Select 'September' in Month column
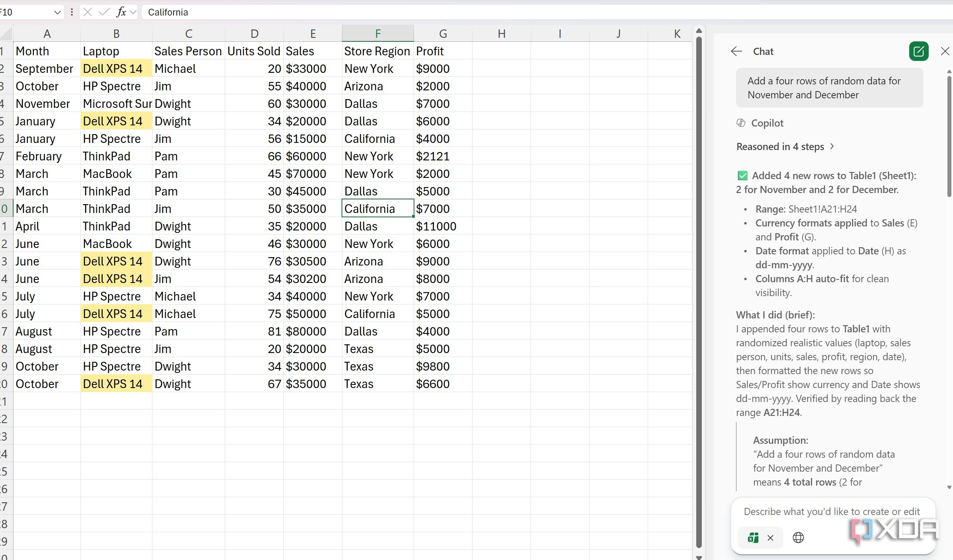The height and width of the screenshot is (560, 953). coord(47,68)
